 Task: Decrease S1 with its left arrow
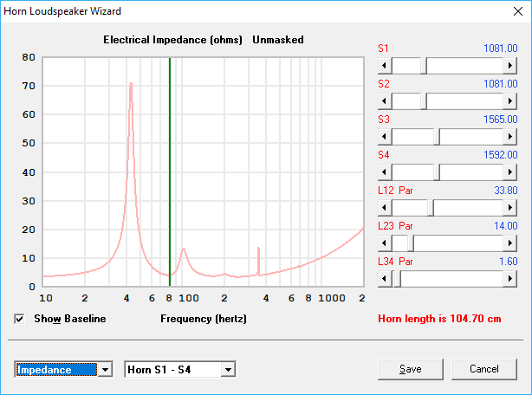(x=385, y=66)
